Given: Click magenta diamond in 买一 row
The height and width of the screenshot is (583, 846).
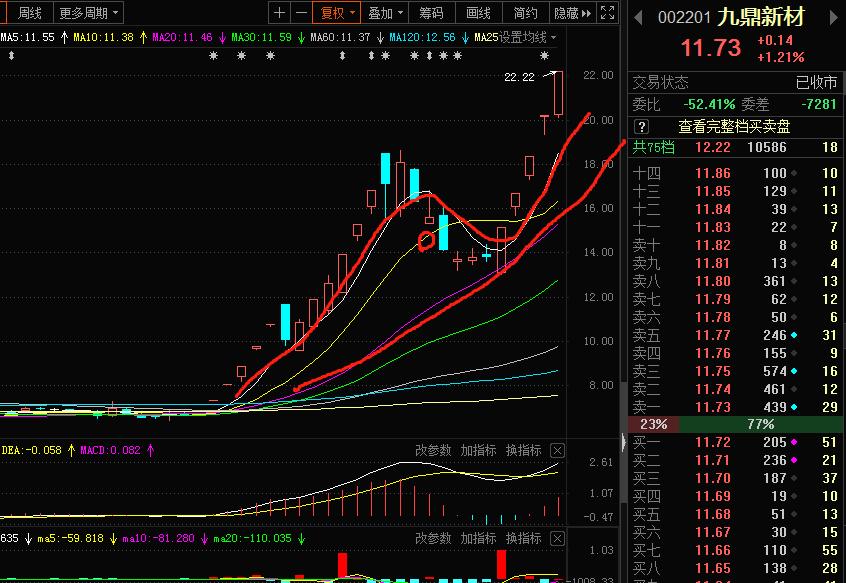Looking at the screenshot, I should pyautogui.click(x=794, y=442).
